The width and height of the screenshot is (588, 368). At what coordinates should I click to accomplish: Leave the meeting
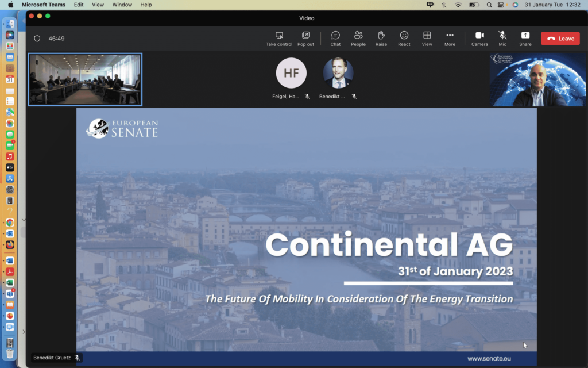click(560, 39)
